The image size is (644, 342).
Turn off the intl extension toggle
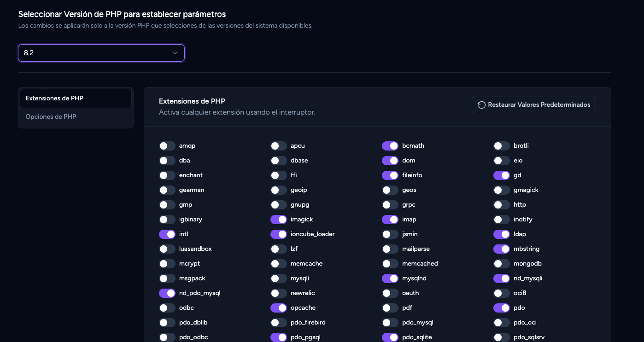167,234
